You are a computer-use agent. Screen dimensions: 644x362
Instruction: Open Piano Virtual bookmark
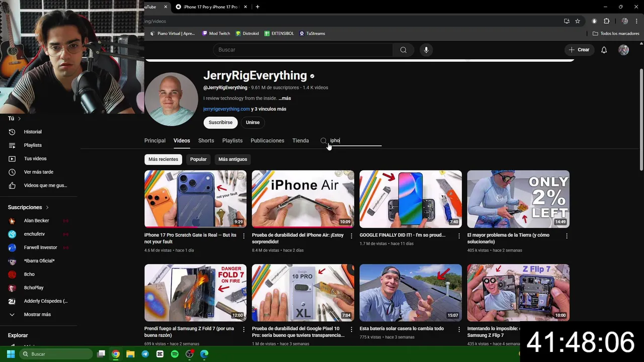click(173, 34)
